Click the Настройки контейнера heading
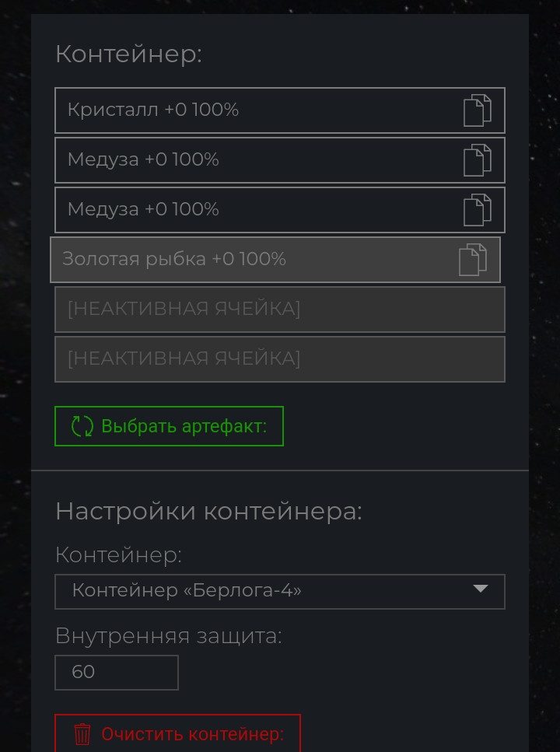 pyautogui.click(x=208, y=511)
